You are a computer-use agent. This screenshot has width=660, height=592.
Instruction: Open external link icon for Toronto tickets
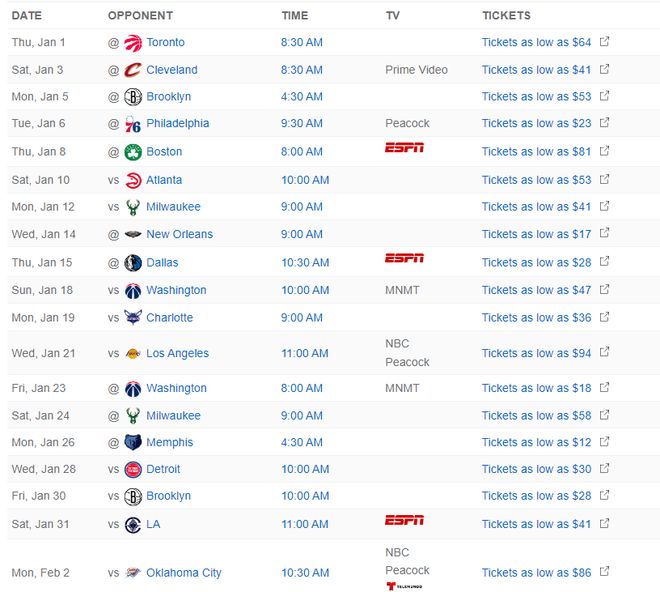[x=604, y=43]
